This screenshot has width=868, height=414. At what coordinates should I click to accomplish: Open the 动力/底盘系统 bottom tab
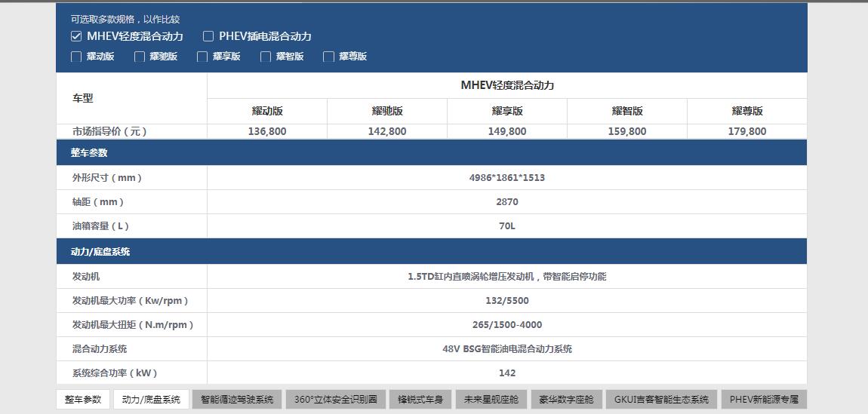151,399
